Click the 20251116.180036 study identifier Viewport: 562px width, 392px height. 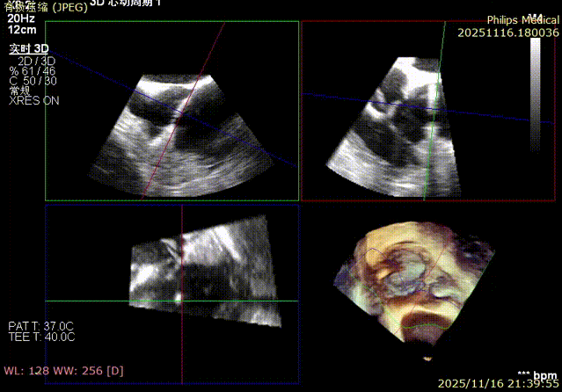pyautogui.click(x=508, y=33)
